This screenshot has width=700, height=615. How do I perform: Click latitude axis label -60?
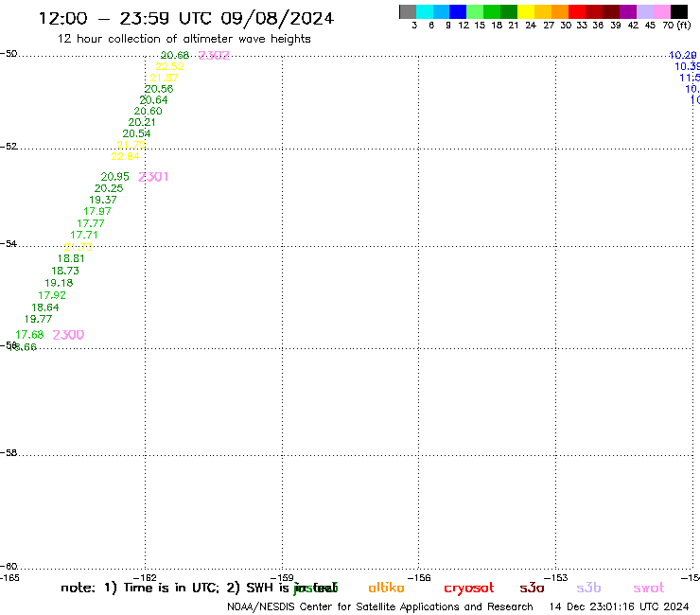(9, 567)
